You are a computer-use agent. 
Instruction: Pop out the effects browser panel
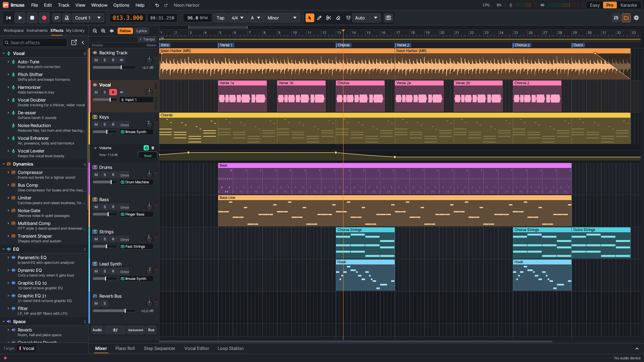(x=74, y=42)
